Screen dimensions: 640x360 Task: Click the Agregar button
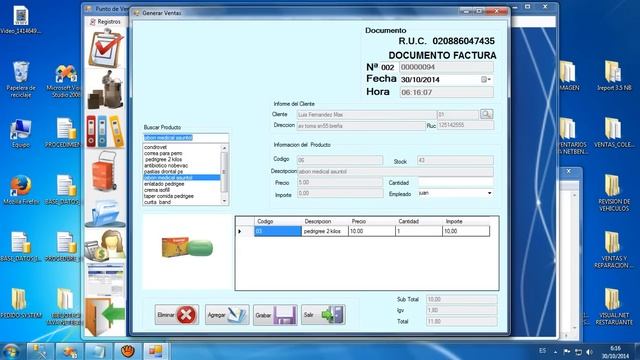pyautogui.click(x=227, y=315)
